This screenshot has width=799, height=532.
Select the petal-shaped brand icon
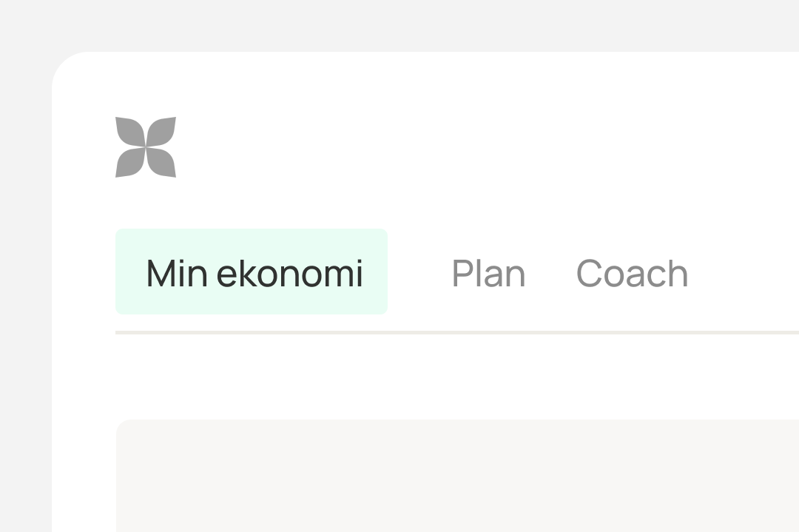tap(146, 147)
